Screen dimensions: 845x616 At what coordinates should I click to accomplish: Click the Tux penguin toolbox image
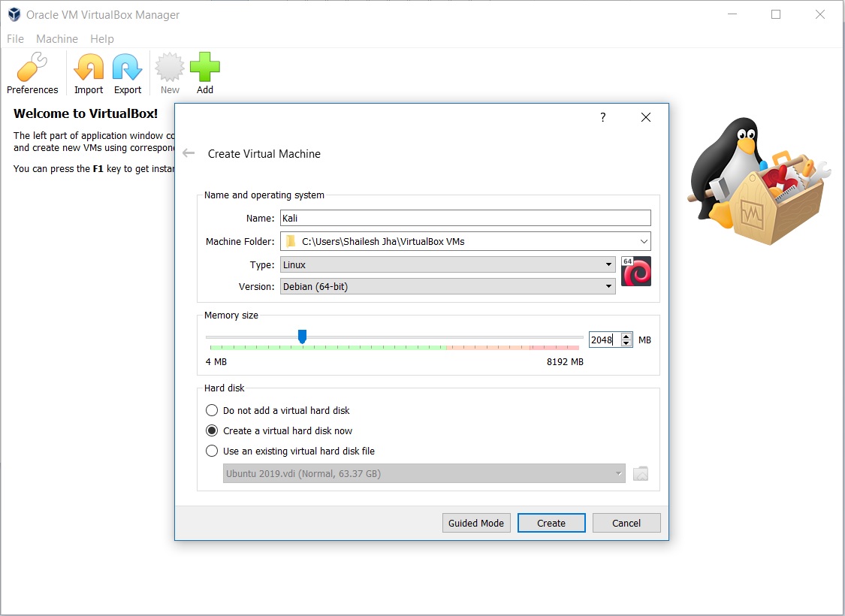tap(760, 182)
